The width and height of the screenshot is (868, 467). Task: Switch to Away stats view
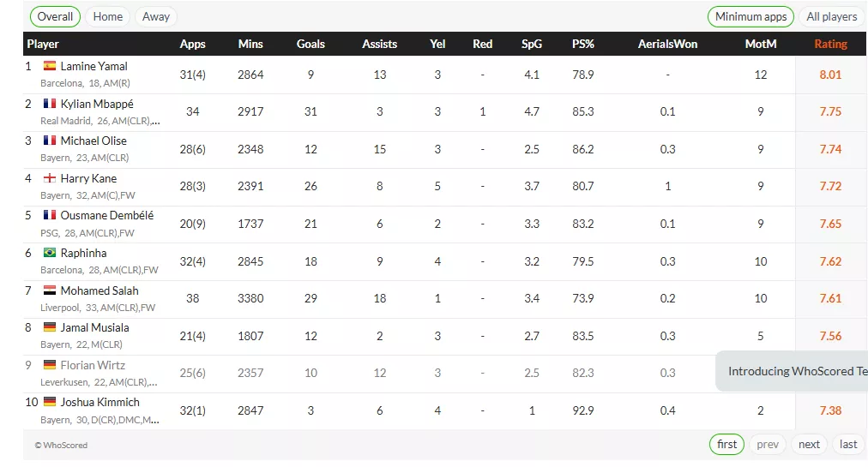tap(156, 16)
